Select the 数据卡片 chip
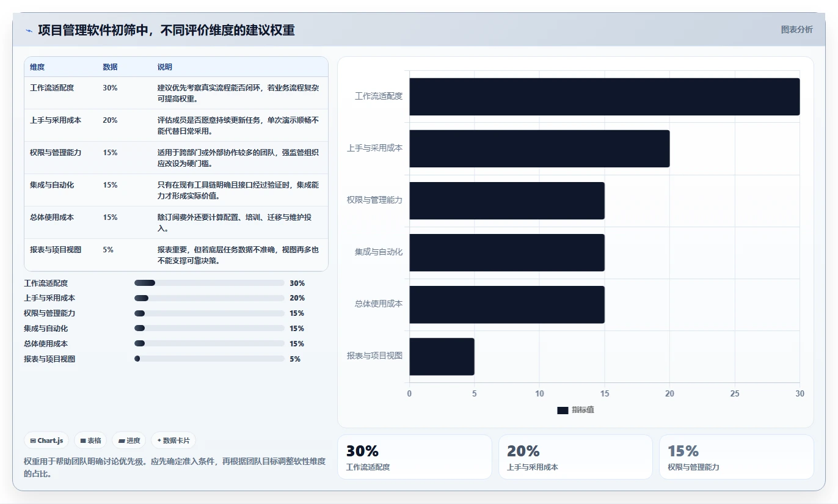Screen dimensions: 838x504 (173, 440)
